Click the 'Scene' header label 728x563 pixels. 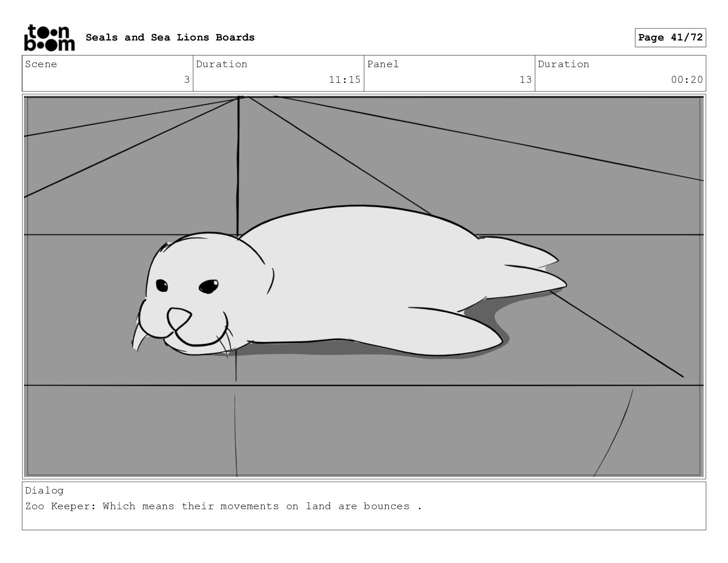click(41, 64)
